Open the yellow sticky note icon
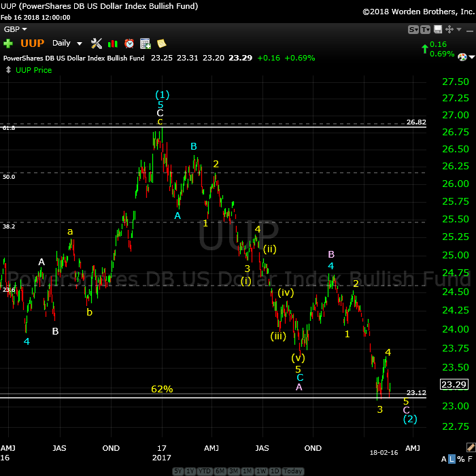This screenshot has height=476, width=476. [162, 44]
